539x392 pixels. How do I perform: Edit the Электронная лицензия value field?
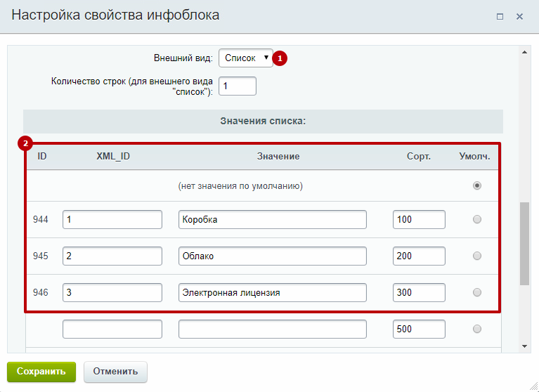click(273, 292)
